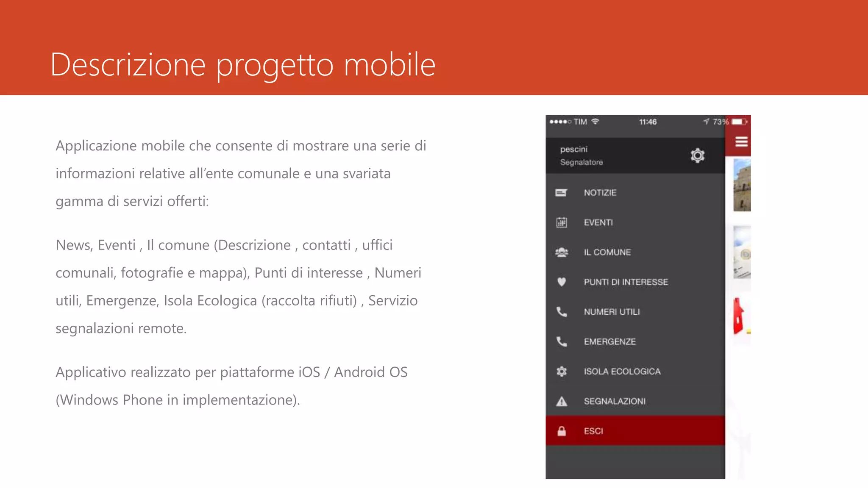Click the Il Comune people icon
868x488 pixels.
(x=562, y=252)
